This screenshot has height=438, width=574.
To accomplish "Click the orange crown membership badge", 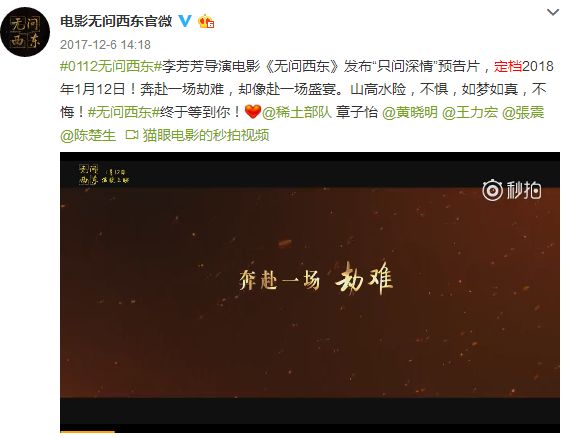I will tap(206, 22).
